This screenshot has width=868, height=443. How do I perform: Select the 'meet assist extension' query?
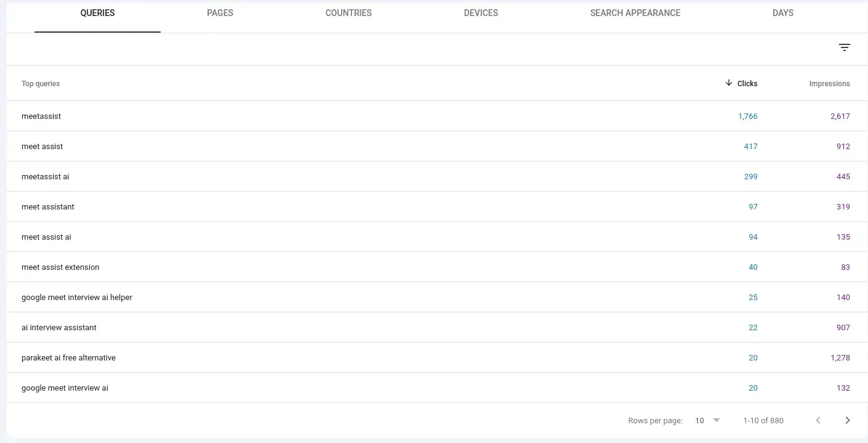pos(60,267)
